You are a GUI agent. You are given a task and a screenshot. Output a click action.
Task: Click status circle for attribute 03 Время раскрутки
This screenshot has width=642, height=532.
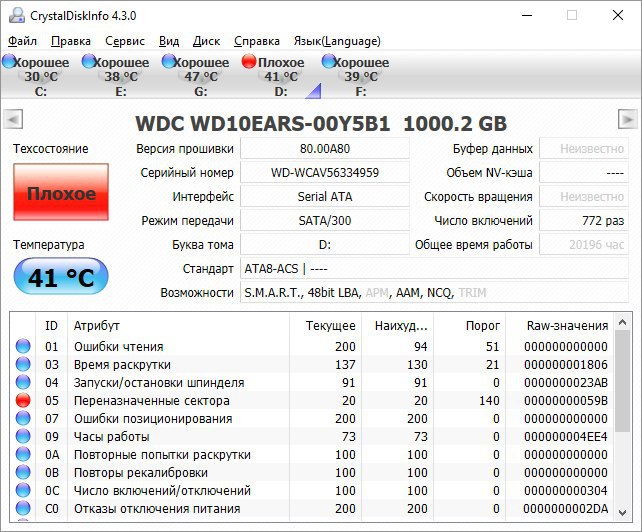pyautogui.click(x=23, y=364)
